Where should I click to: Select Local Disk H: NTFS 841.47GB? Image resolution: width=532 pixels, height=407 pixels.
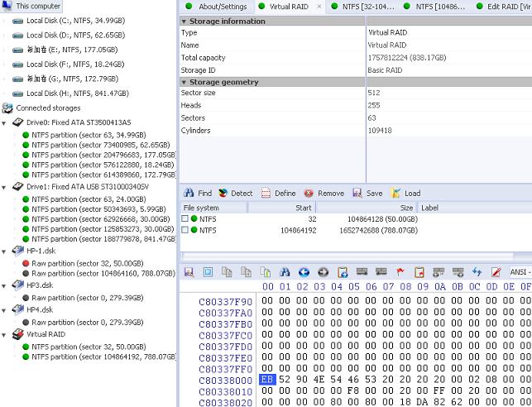click(x=78, y=93)
